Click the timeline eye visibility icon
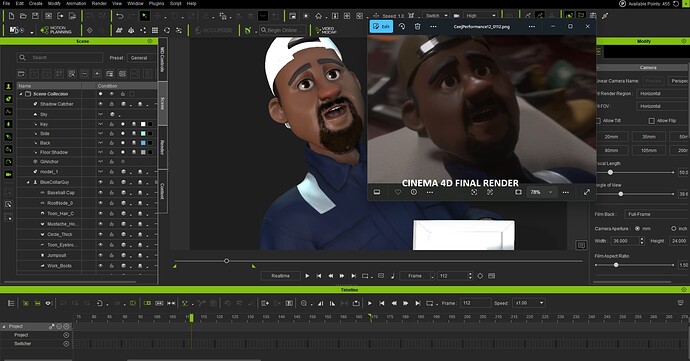690x361 pixels. [x=48, y=303]
